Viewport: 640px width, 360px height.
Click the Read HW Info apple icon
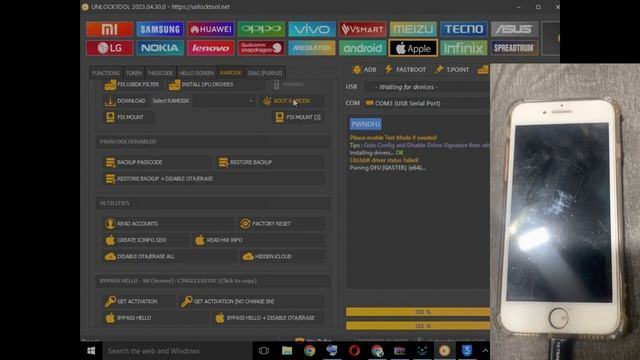click(200, 240)
